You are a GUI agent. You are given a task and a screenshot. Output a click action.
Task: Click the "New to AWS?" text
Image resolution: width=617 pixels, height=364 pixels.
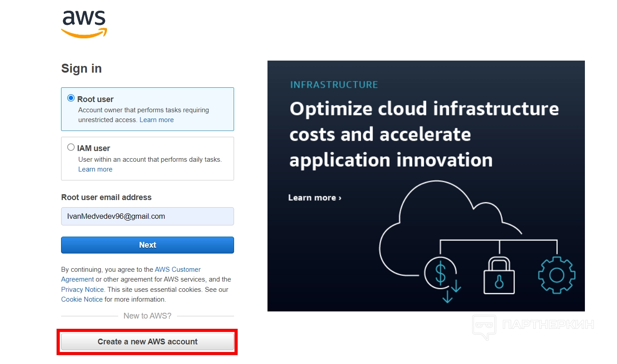coord(148,316)
